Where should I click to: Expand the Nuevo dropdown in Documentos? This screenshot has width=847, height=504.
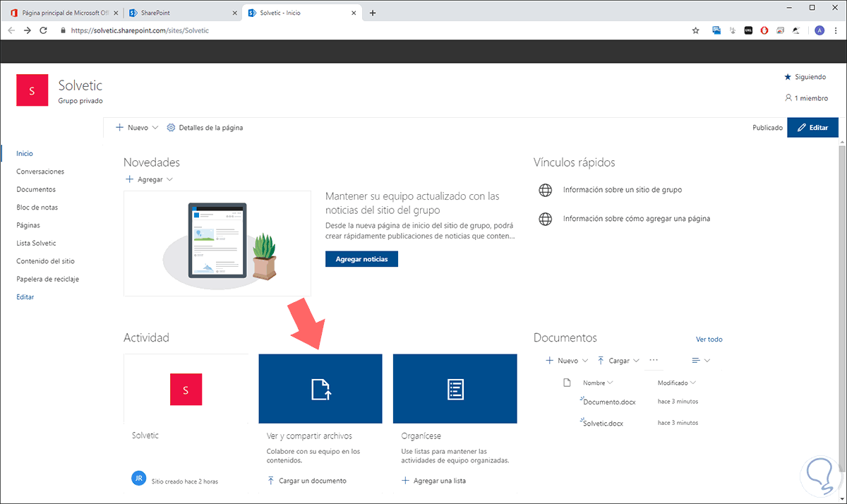(584, 361)
